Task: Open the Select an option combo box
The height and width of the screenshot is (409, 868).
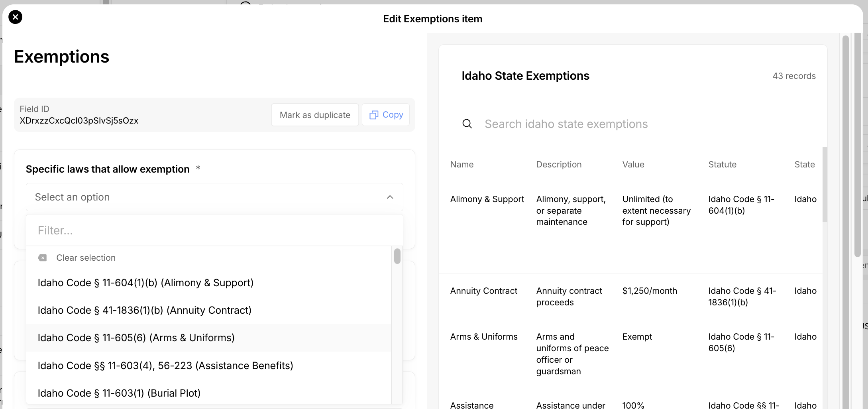Action: click(207, 197)
